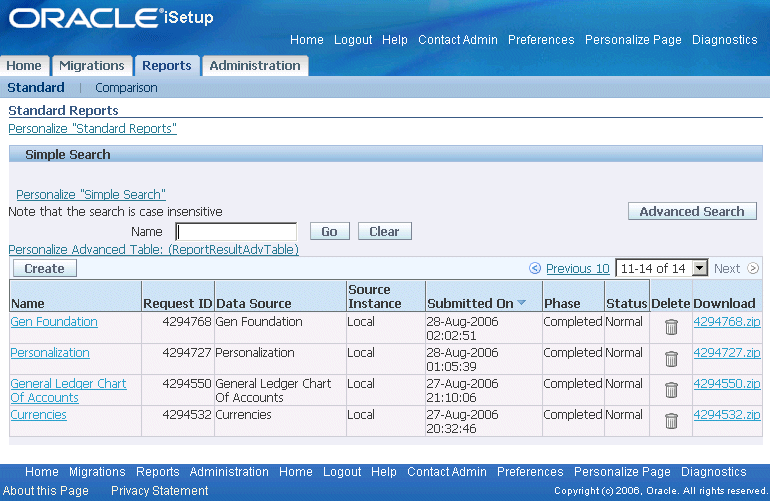Image resolution: width=770 pixels, height=501 pixels.
Task: Click Logout in the top header
Action: (353, 40)
